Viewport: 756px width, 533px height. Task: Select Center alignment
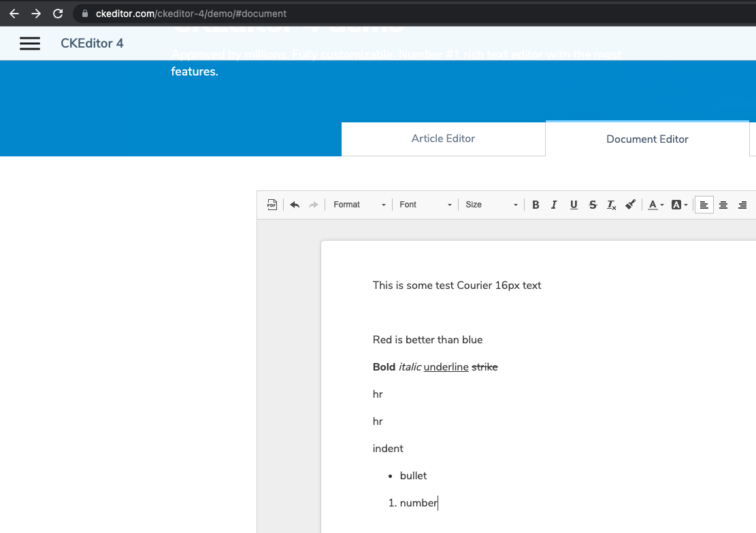[x=723, y=205]
